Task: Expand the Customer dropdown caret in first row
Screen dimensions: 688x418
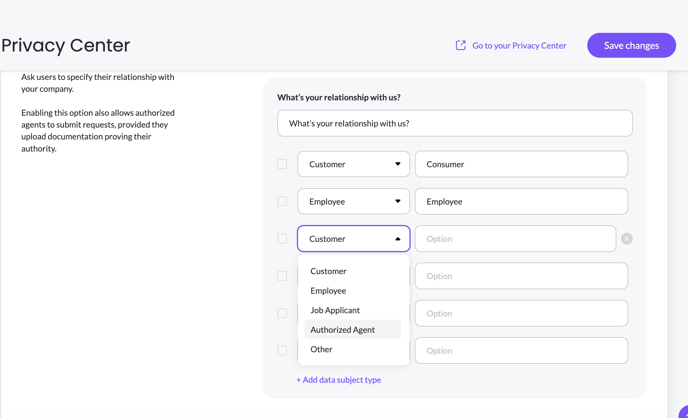Action: click(x=398, y=164)
